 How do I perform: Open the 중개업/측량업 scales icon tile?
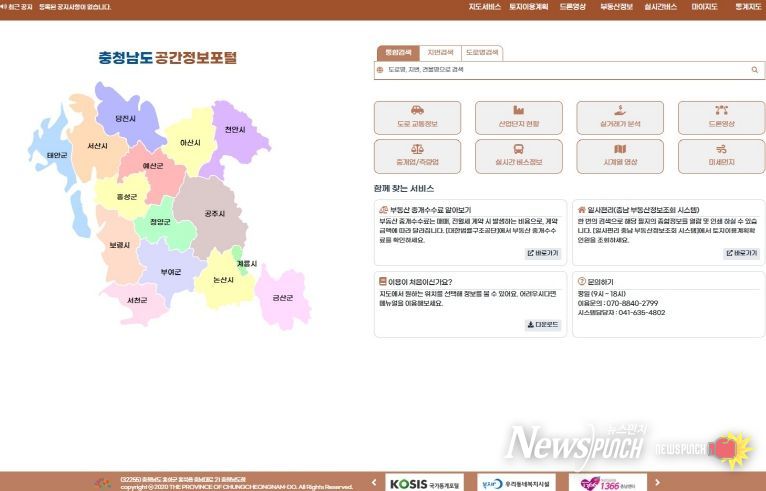[x=417, y=155]
